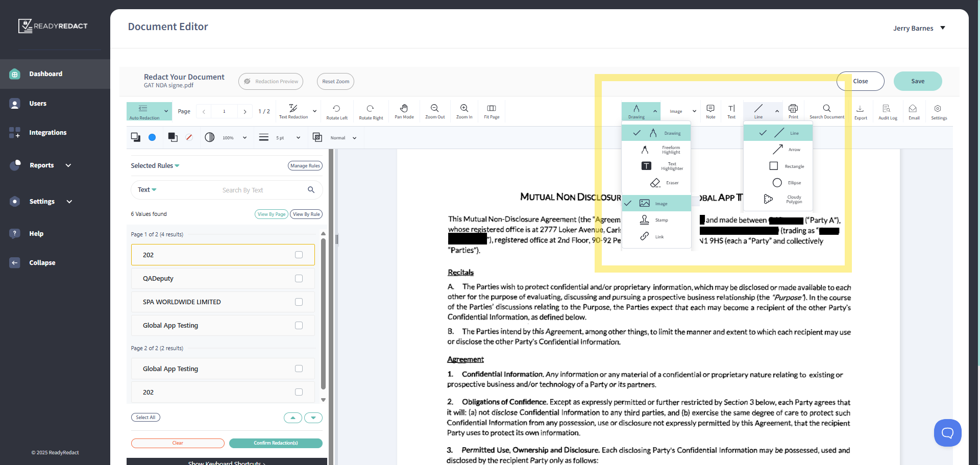Image resolution: width=980 pixels, height=465 pixels.
Task: Check the first 202 result on Page 1
Action: coord(299,255)
